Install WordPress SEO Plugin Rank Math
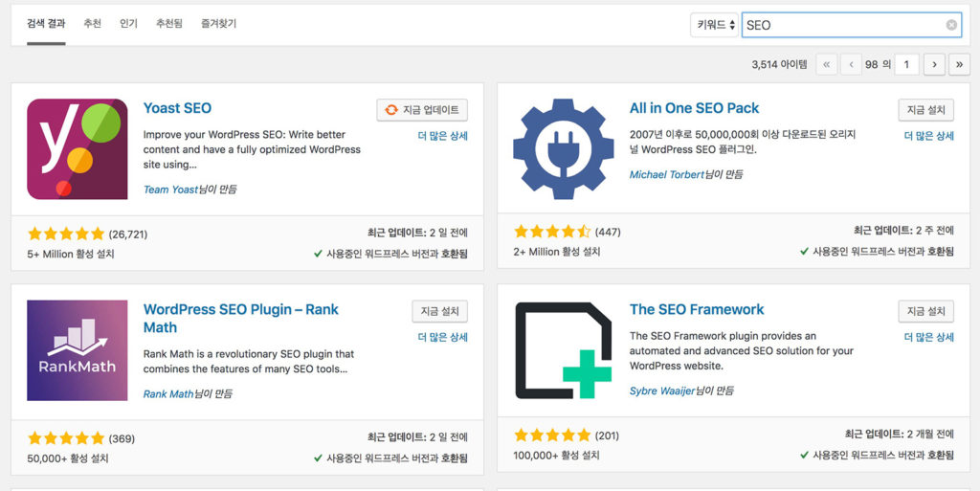 [439, 311]
